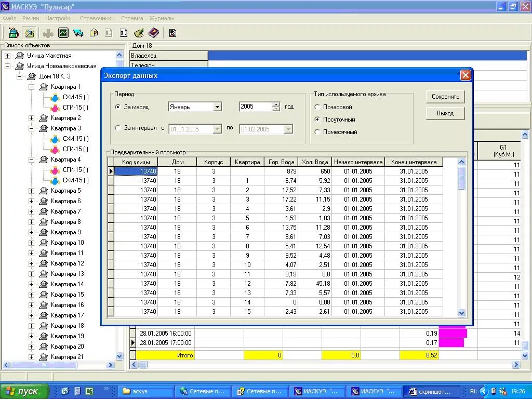Viewport: 532px width, 399px height.
Task: Choose the Помесячный archive type
Action: [317, 132]
